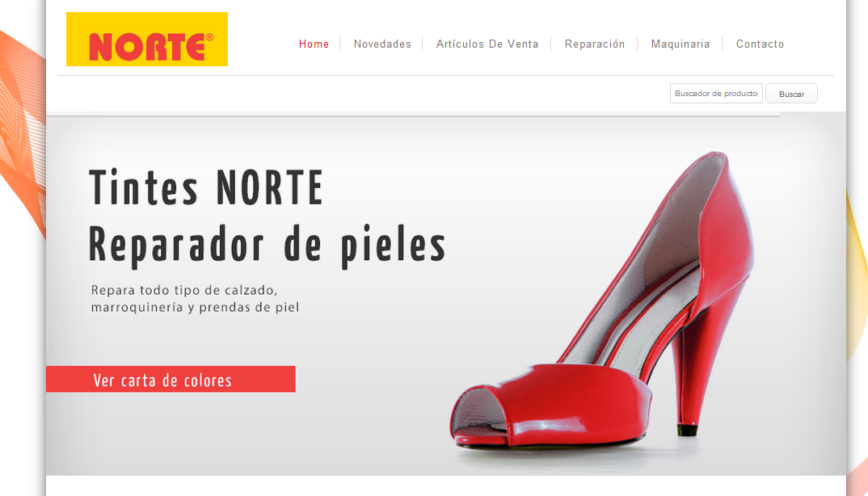Navigate to the Maquinaria page
Viewport: 868px width, 496px height.
coord(680,44)
